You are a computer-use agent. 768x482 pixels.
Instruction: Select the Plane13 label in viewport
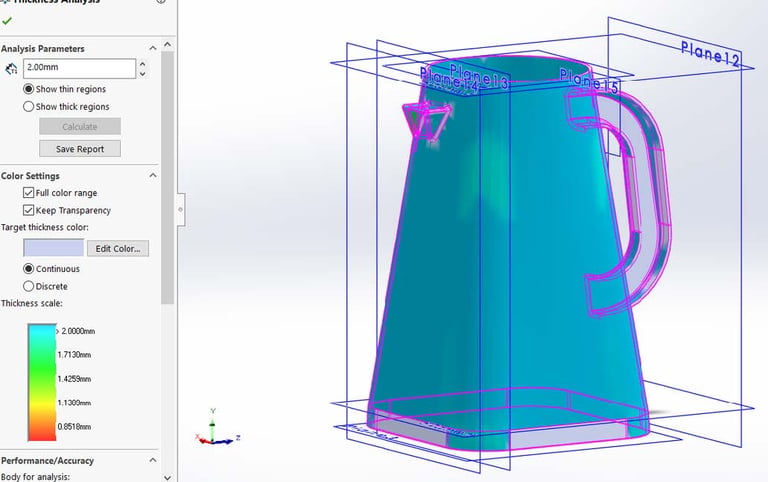pos(479,75)
